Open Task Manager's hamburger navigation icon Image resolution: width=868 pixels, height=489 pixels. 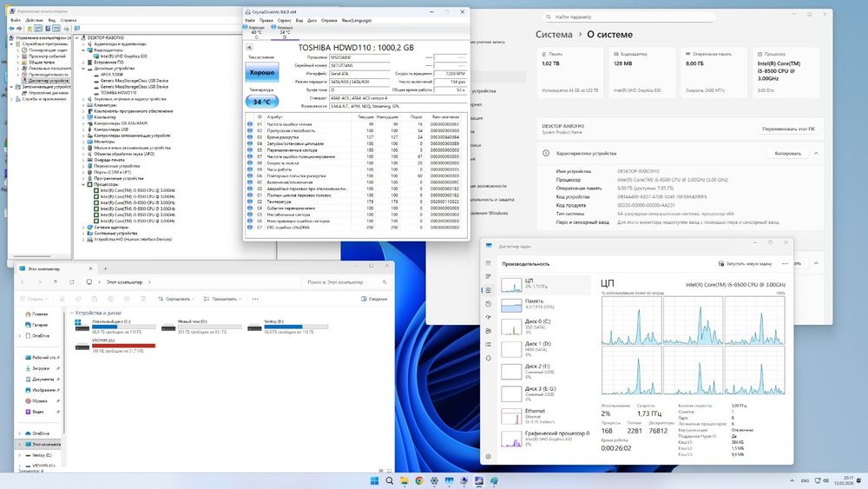tap(488, 263)
